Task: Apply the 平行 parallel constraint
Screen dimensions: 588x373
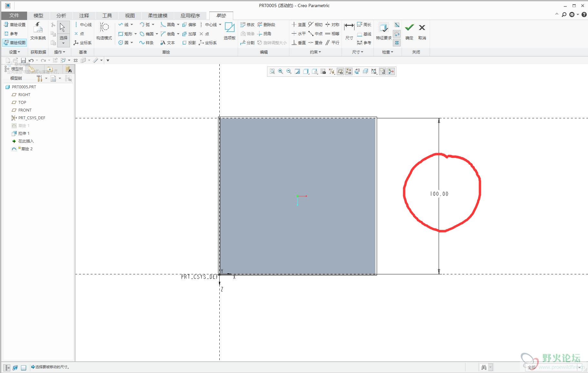Action: 332,43
